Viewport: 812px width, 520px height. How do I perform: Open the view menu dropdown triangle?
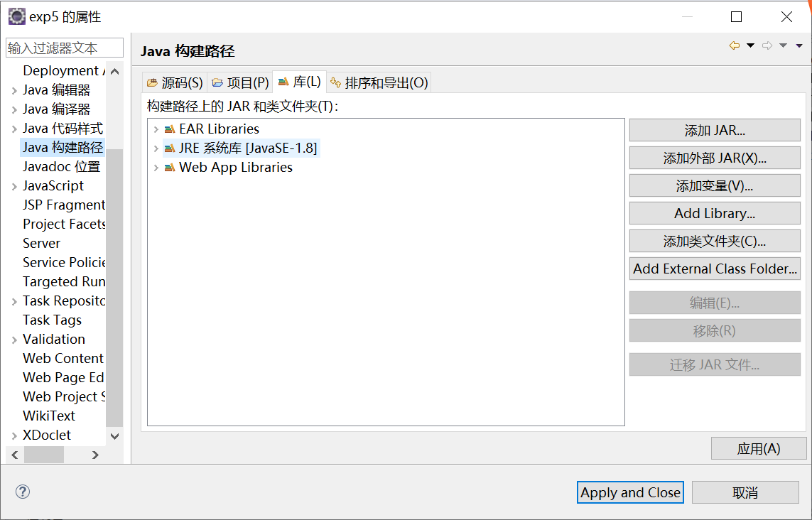(x=799, y=46)
